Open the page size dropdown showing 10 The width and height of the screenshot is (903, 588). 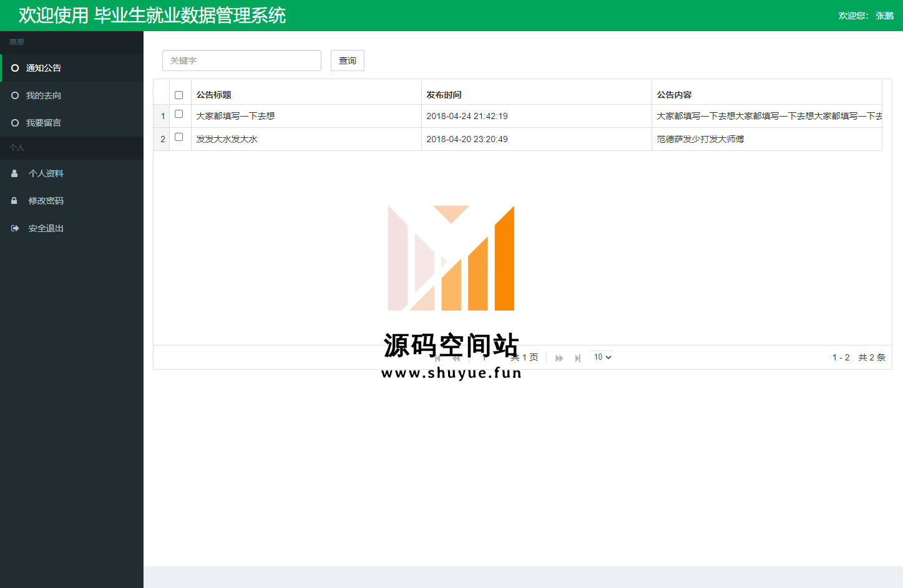[x=602, y=357]
